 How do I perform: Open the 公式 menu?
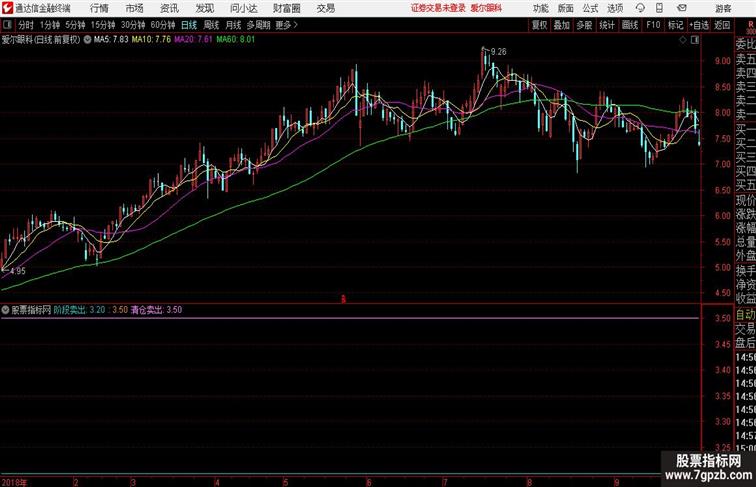[590, 8]
